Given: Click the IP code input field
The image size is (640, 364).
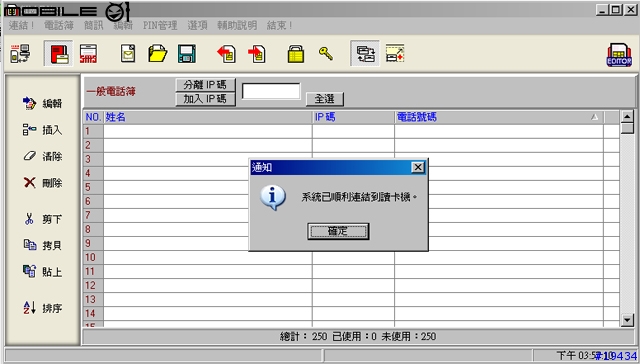Looking at the screenshot, I should tap(271, 91).
